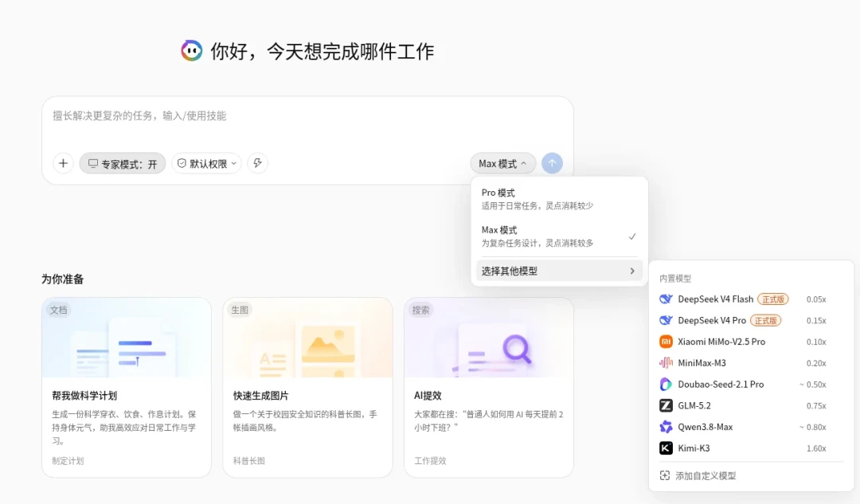Select the DeepSeek V4 Pro whale icon
860x504 pixels.
point(666,320)
